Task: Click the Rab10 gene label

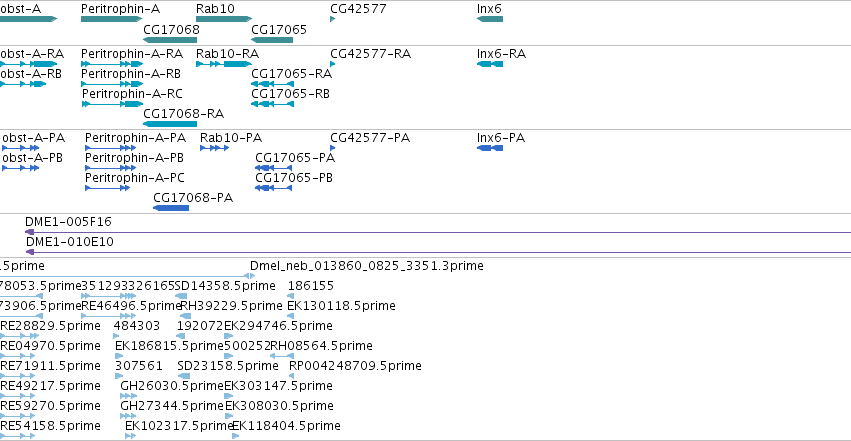Action: click(215, 9)
